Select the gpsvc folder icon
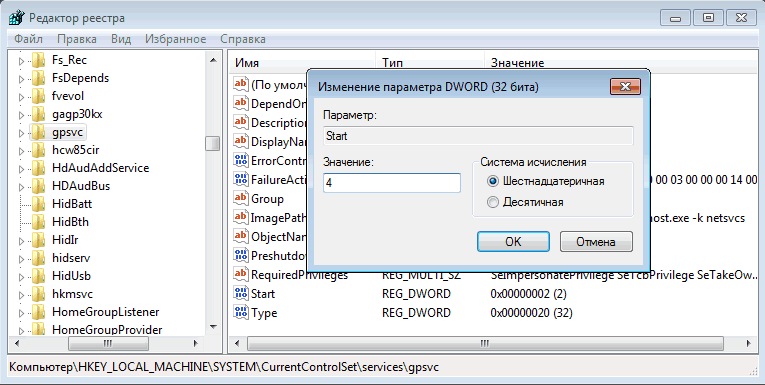This screenshot has height=385, width=765. click(x=39, y=132)
